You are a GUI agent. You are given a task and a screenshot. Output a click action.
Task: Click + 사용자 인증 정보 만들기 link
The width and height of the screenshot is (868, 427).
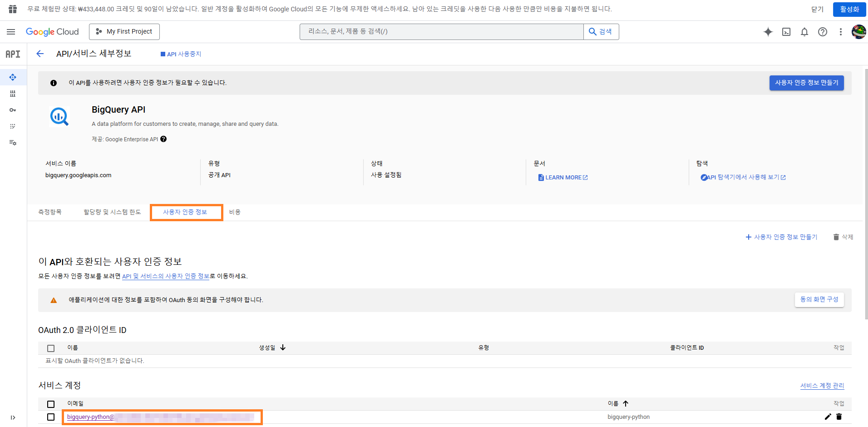pos(781,237)
